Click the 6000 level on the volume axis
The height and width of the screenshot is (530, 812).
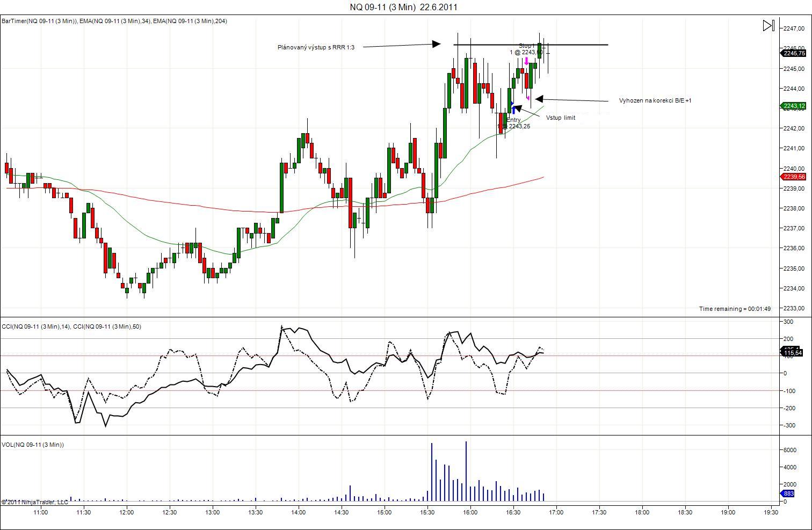tap(789, 450)
